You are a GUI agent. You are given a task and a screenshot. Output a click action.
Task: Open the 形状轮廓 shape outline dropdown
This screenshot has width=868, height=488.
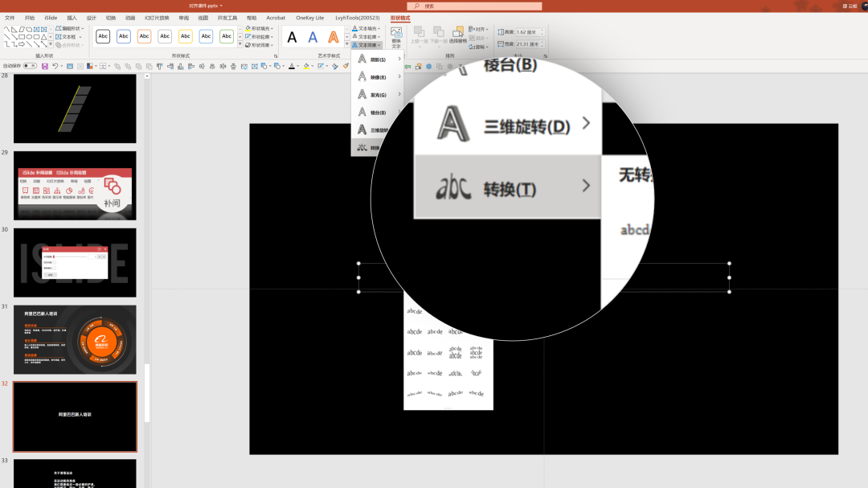coord(259,36)
